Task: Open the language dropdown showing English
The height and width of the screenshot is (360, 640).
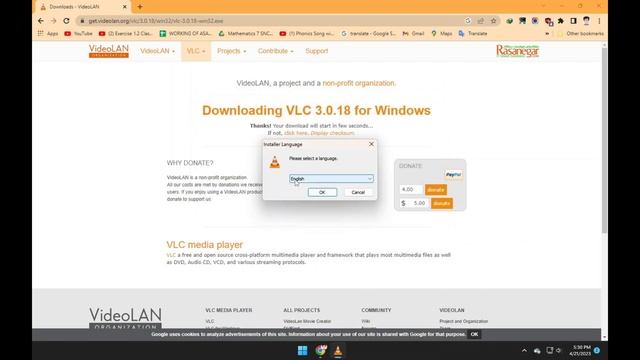Action: click(x=331, y=178)
